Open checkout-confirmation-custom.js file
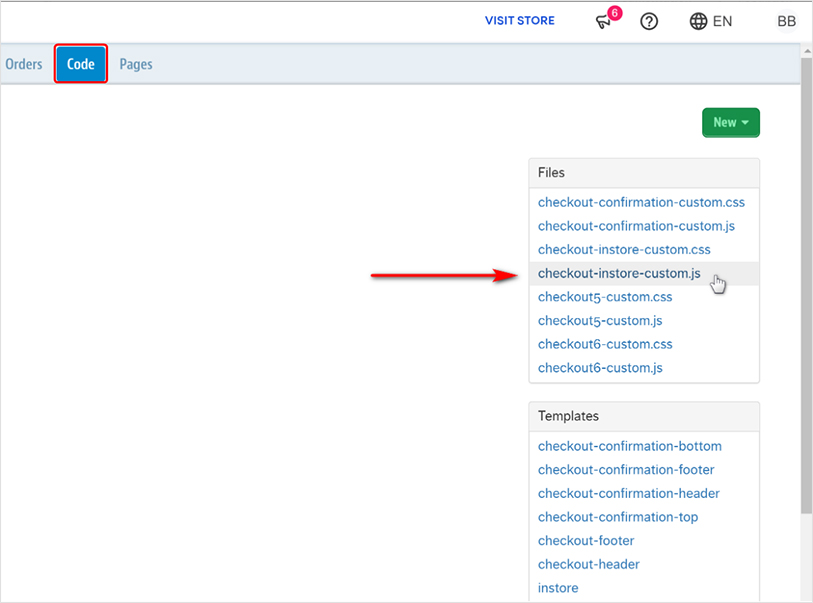 (x=636, y=226)
